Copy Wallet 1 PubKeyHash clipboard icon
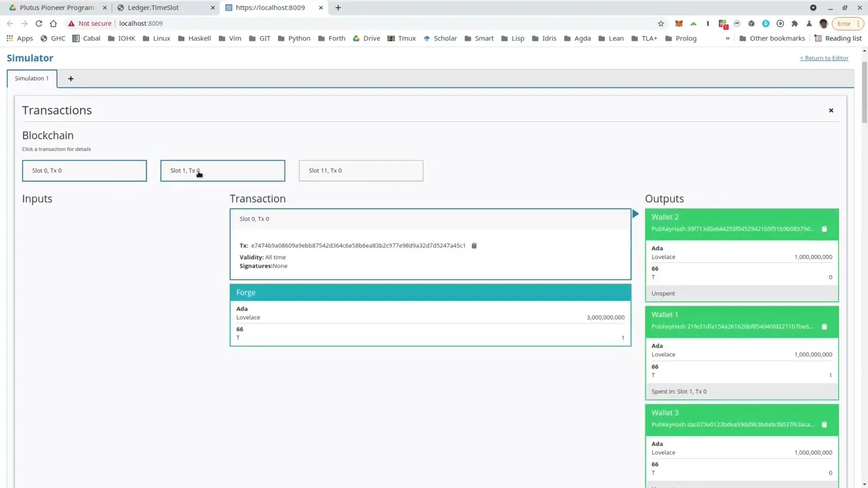Screen dimensions: 868x488 pos(824,327)
